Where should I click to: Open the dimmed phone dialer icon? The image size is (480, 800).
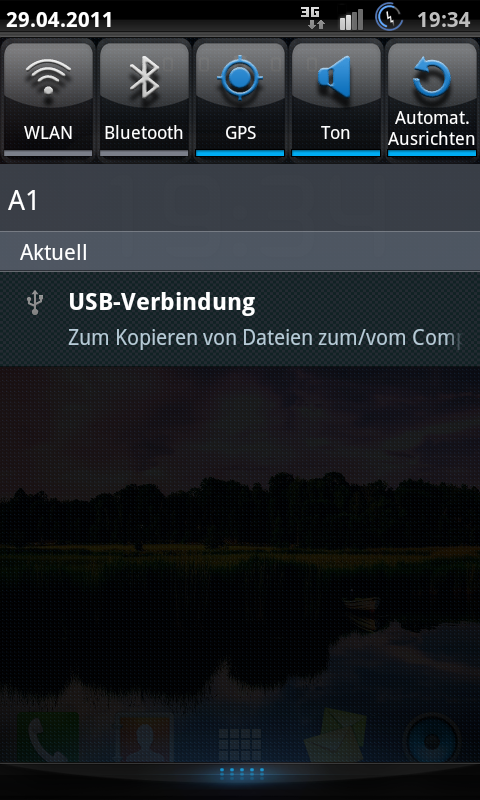(x=47, y=737)
